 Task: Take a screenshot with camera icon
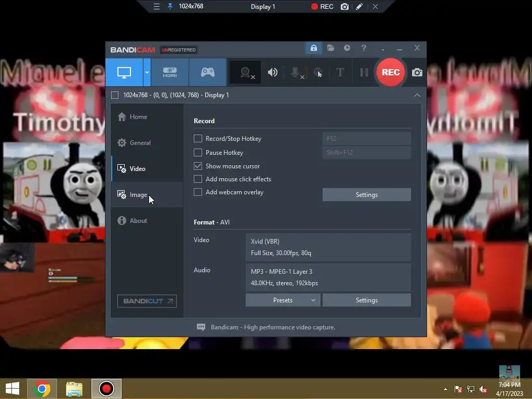tap(417, 72)
